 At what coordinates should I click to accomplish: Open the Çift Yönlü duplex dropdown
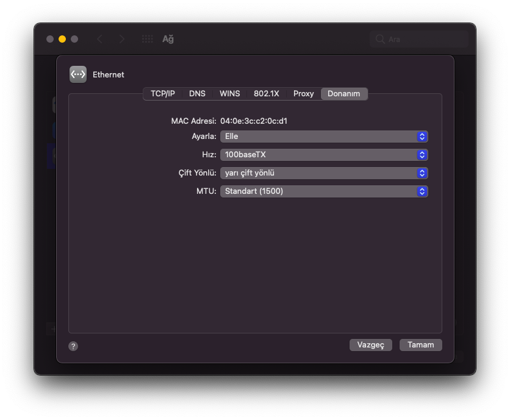(323, 173)
